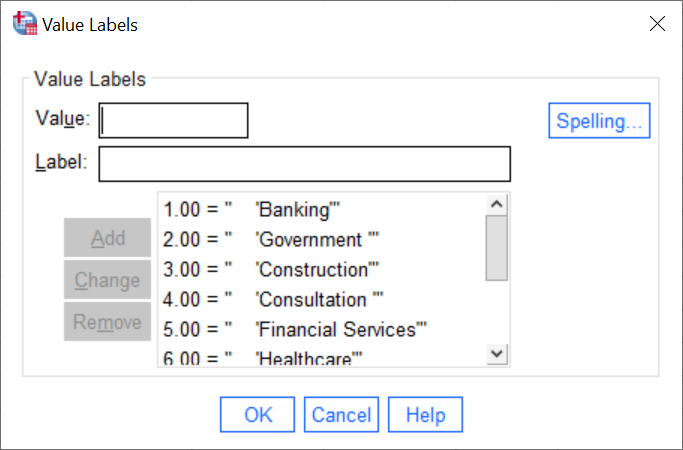Click the list scroll up arrow
Viewport: 683px width, 450px height.
click(497, 204)
